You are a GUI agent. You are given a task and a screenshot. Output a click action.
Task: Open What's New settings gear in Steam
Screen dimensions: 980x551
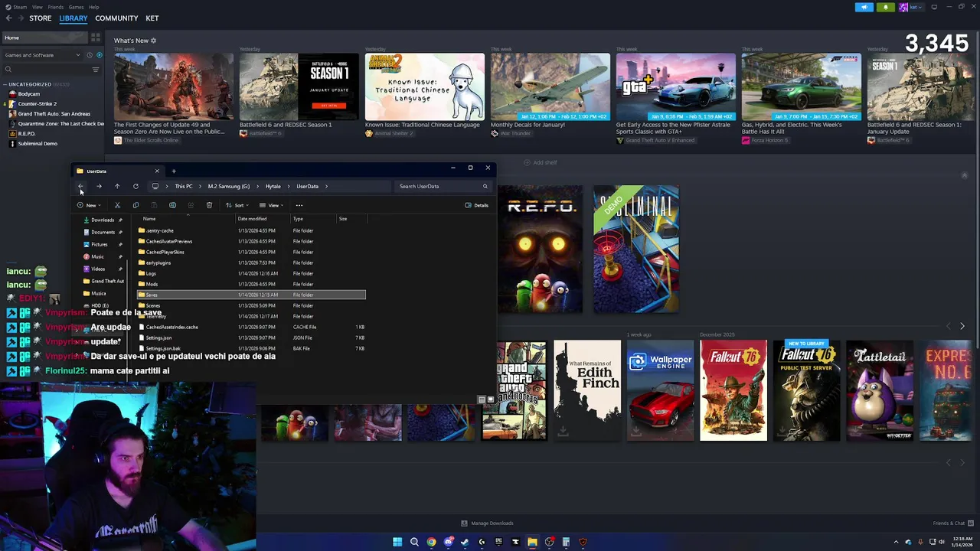pyautogui.click(x=153, y=41)
